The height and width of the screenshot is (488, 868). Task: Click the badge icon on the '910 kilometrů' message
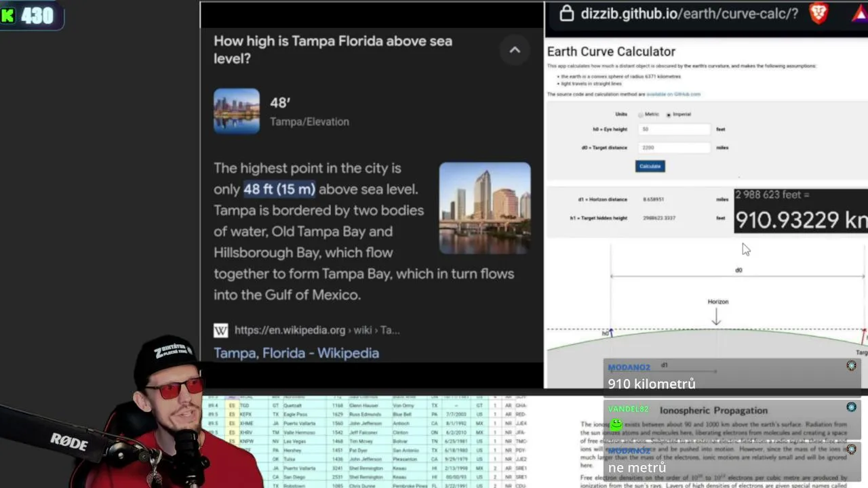(x=851, y=365)
